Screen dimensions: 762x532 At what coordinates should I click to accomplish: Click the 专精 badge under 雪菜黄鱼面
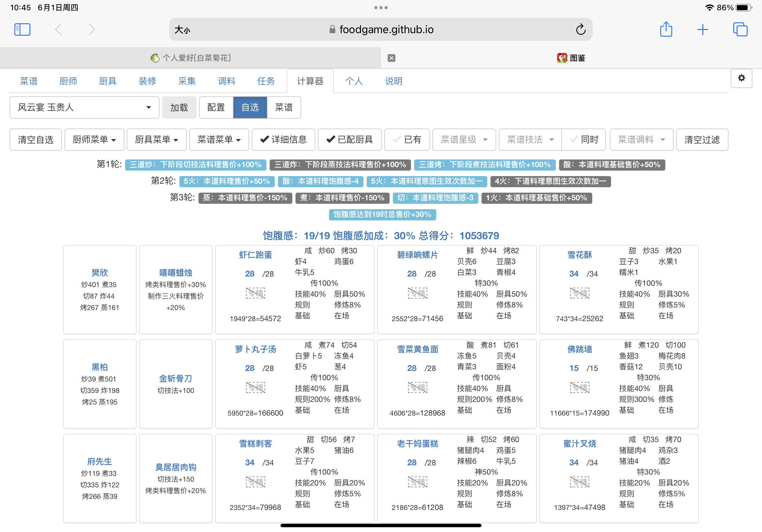click(417, 388)
